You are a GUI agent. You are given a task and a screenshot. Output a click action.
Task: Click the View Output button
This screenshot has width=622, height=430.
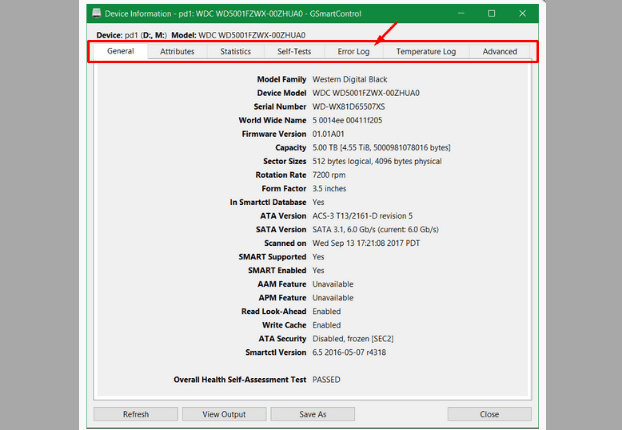224,414
